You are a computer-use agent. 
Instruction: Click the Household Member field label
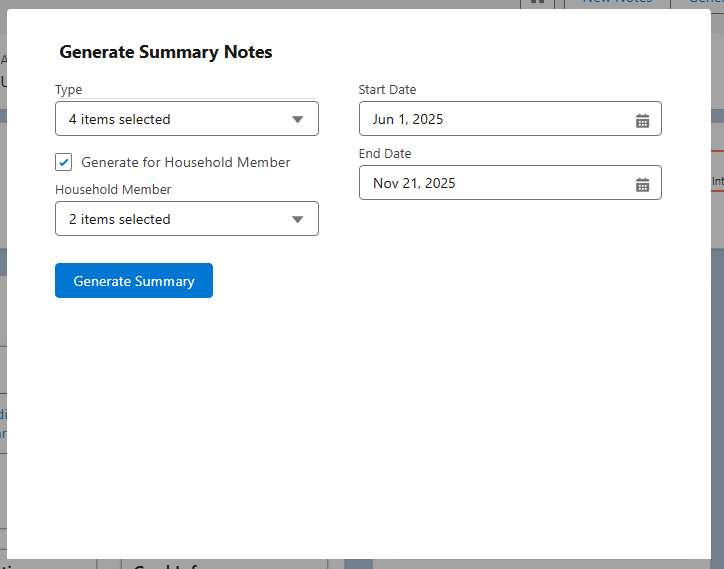(113, 190)
